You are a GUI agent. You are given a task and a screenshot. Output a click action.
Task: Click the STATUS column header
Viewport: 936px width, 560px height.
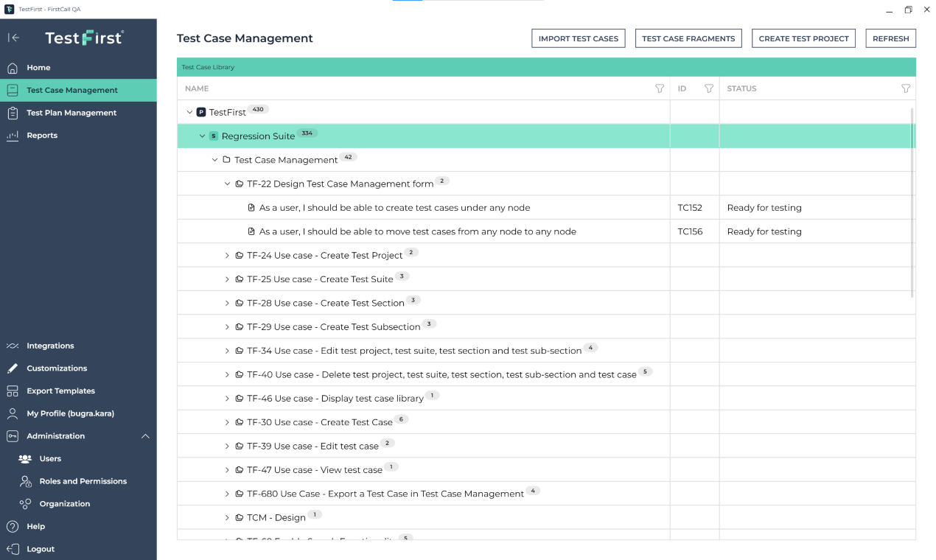741,88
